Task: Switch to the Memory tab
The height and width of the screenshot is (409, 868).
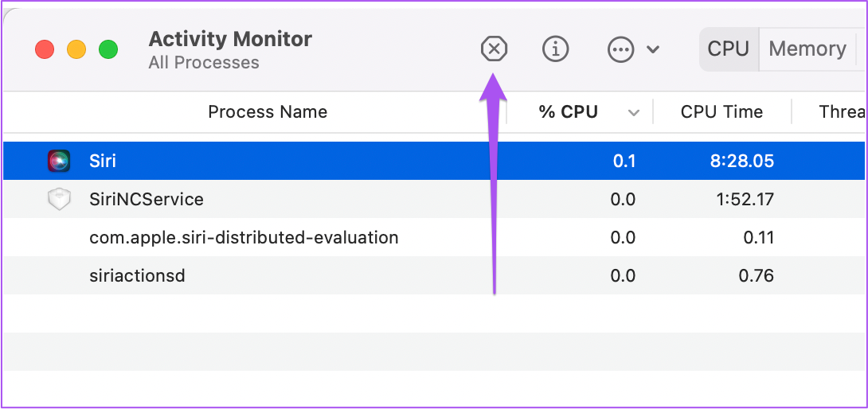Action: [x=807, y=49]
